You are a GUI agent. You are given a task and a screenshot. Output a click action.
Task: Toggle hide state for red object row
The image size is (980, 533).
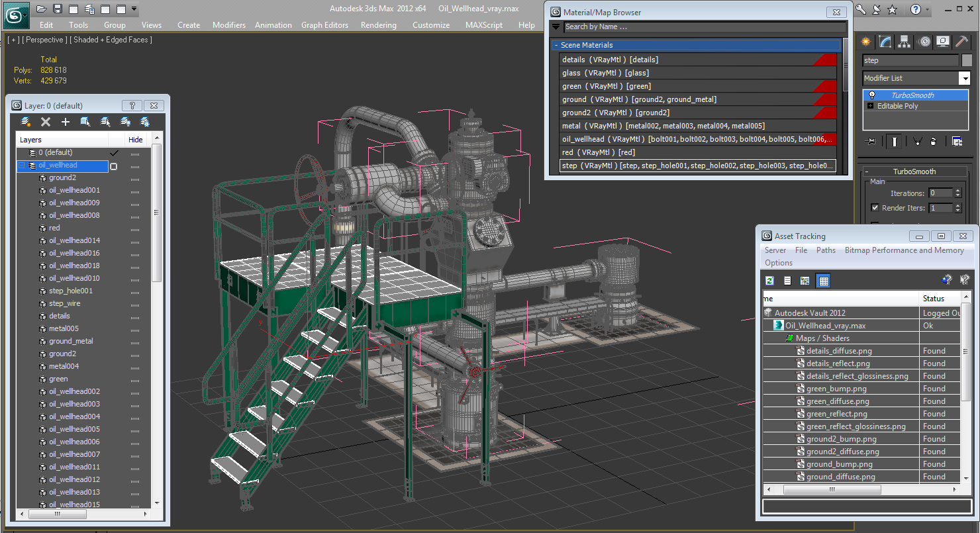coord(135,228)
